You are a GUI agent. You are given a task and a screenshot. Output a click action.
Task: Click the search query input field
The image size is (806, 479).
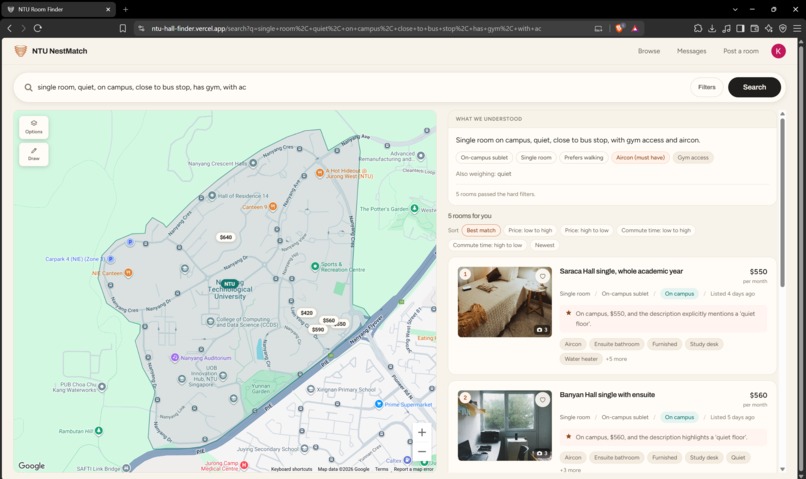(360, 87)
